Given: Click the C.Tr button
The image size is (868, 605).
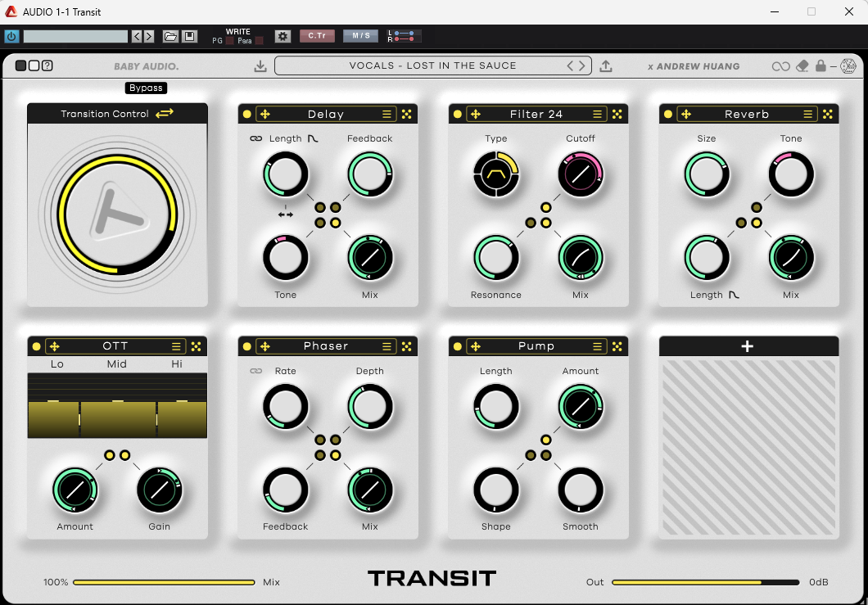Looking at the screenshot, I should 317,36.
